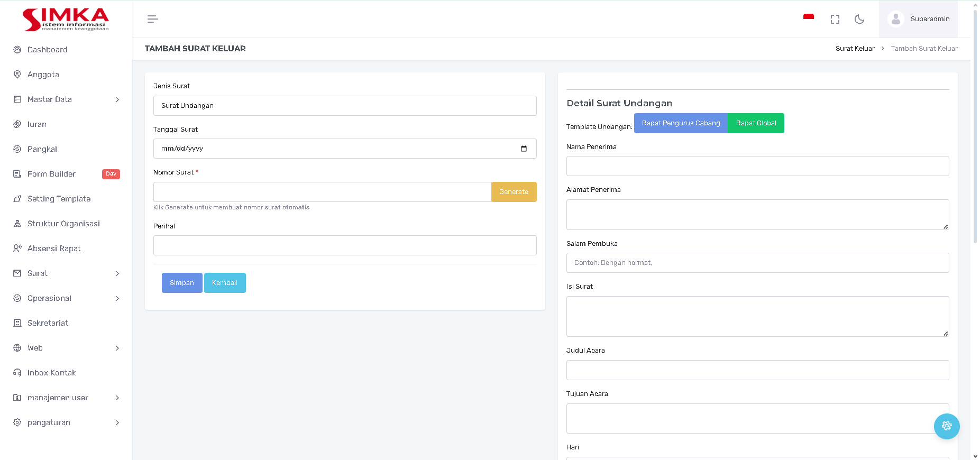Image resolution: width=980 pixels, height=460 pixels.
Task: Open the Jenis Surat dropdown
Action: pos(344,106)
